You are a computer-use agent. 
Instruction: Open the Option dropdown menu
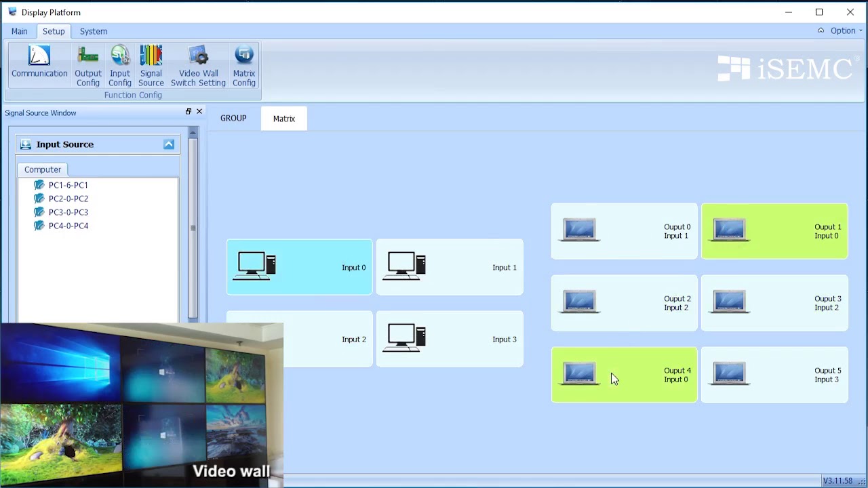[846, 30]
